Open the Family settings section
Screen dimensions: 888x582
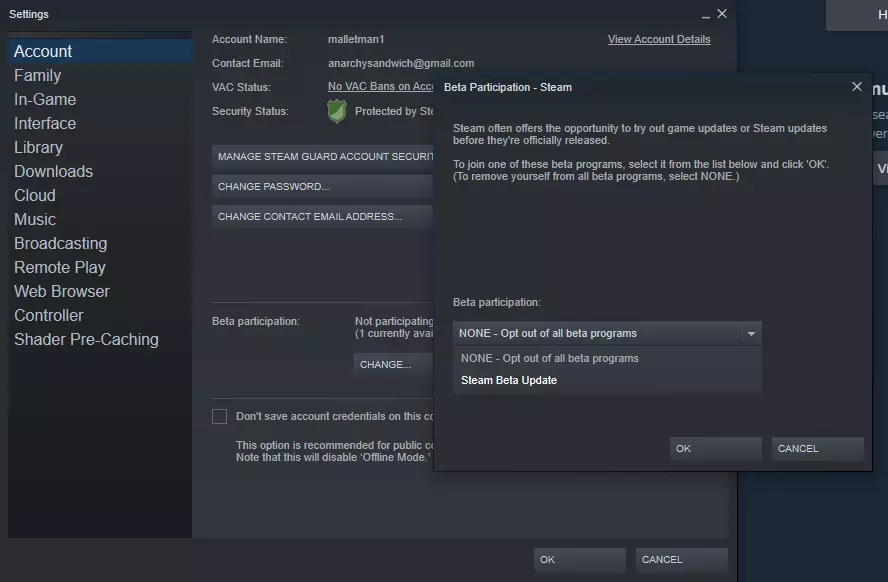pyautogui.click(x=100, y=75)
